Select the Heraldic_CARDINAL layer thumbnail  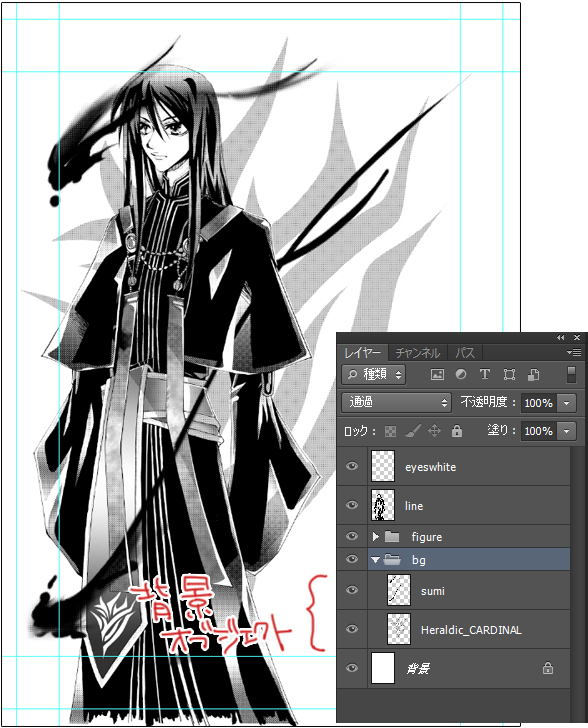pyautogui.click(x=399, y=629)
